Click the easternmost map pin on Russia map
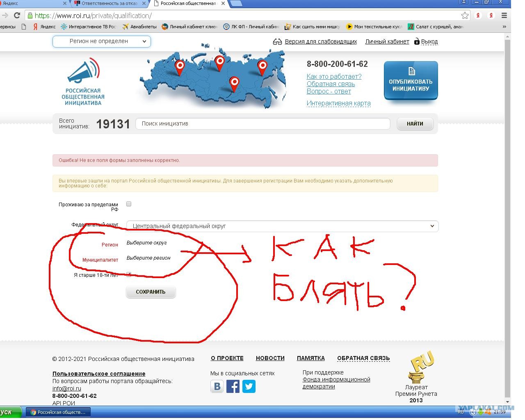The image size is (525, 420). (x=262, y=68)
